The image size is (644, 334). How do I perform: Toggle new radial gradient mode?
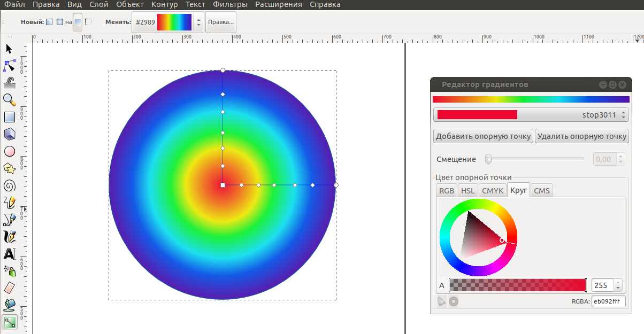click(x=60, y=22)
